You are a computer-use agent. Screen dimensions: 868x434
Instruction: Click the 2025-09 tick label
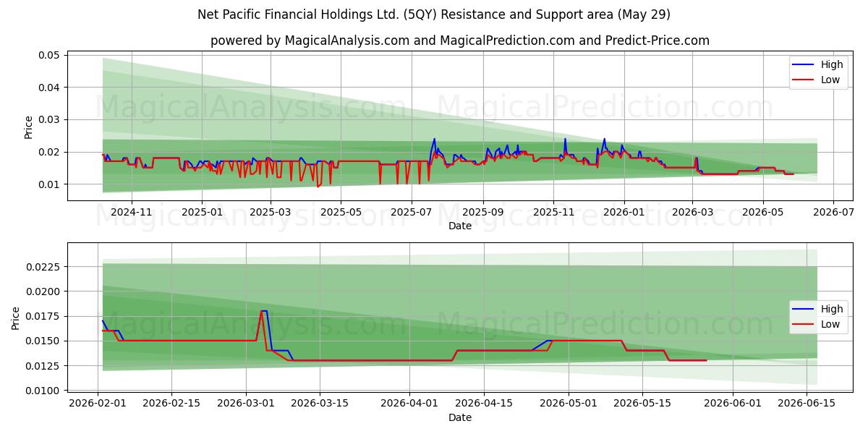pyautogui.click(x=482, y=212)
